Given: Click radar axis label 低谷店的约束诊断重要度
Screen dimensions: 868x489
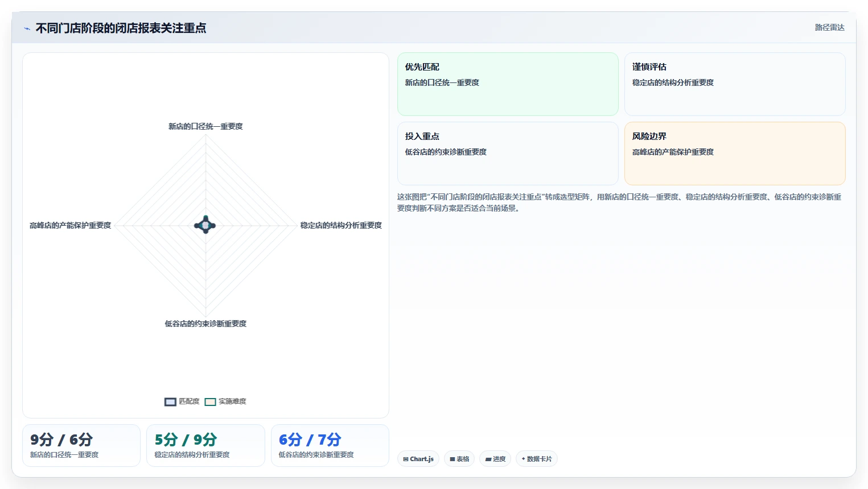Looking at the screenshot, I should [x=205, y=324].
